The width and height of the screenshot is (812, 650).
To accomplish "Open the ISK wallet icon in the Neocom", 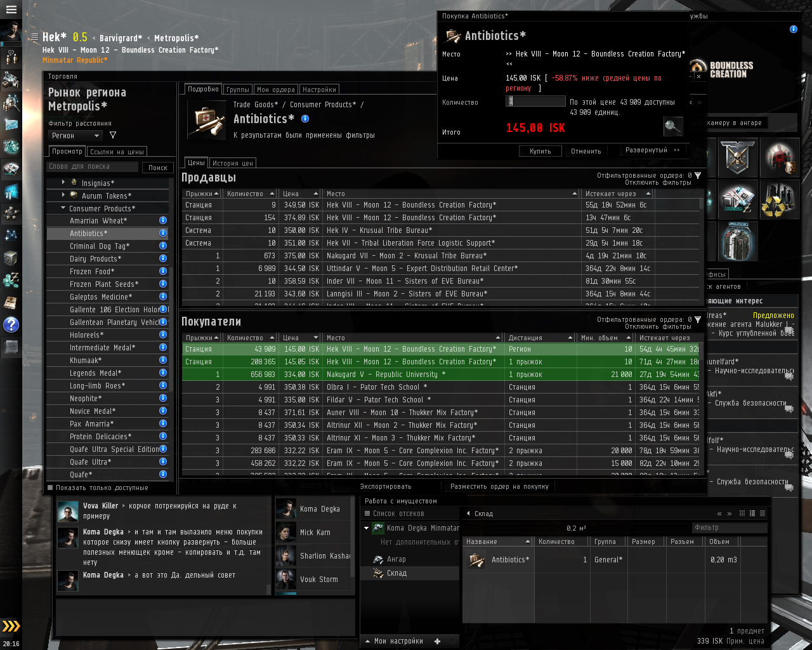I will [x=11, y=279].
